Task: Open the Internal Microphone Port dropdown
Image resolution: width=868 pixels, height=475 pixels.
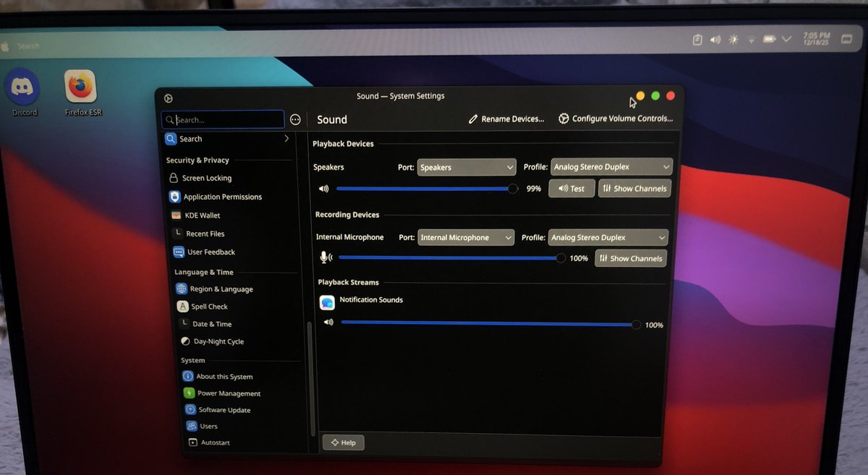Action: coord(466,237)
